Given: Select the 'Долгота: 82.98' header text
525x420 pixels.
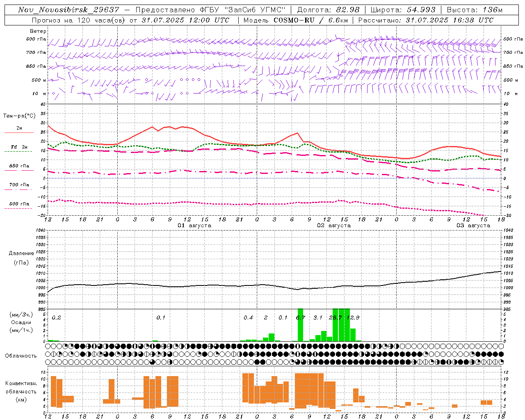Looking at the screenshot, I should 328,10.
